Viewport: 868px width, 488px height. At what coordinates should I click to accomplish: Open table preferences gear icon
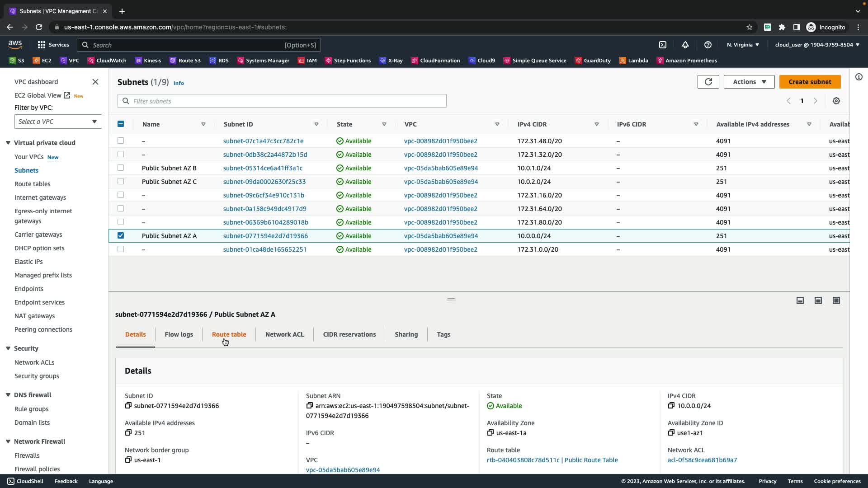(836, 101)
